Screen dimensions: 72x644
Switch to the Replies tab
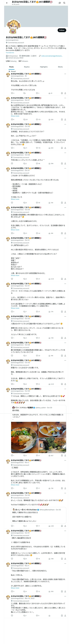point(27,67)
